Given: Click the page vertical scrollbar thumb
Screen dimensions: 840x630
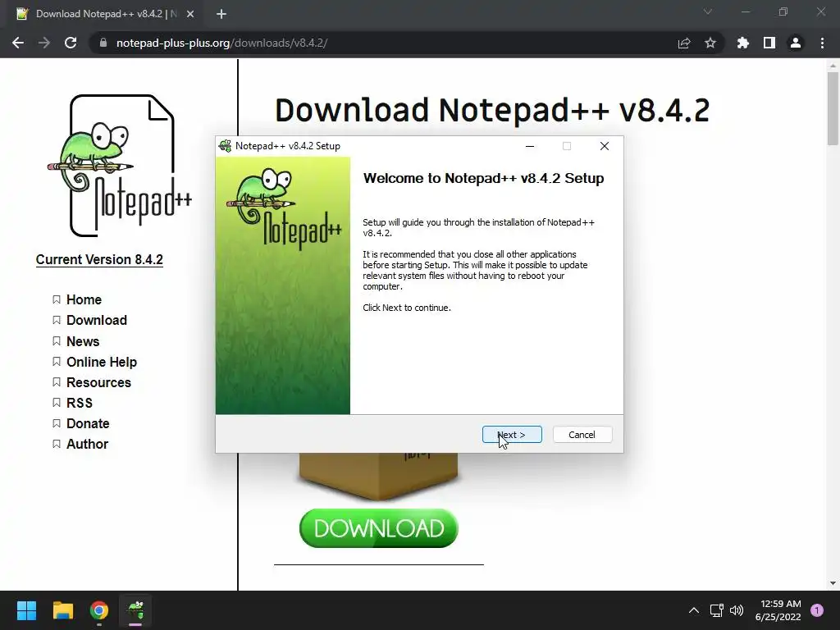Looking at the screenshot, I should point(833,108).
